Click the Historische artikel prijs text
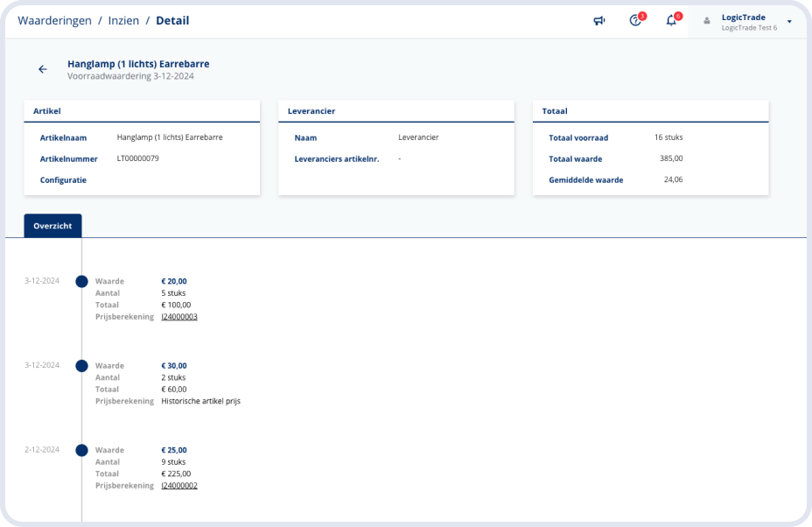Image resolution: width=812 pixels, height=527 pixels. [200, 401]
